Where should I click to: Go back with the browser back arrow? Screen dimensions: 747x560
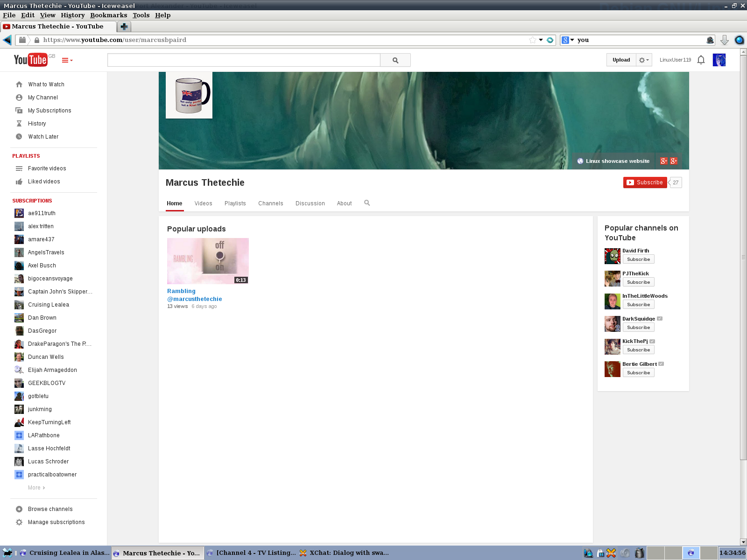coord(7,40)
